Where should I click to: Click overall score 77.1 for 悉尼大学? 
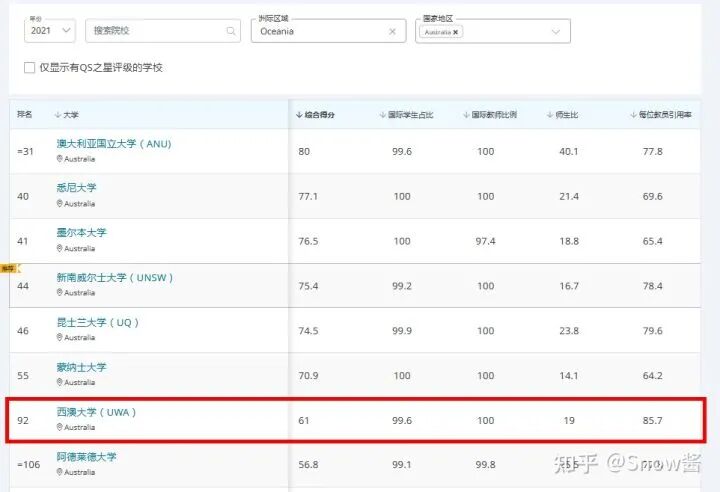pyautogui.click(x=308, y=196)
